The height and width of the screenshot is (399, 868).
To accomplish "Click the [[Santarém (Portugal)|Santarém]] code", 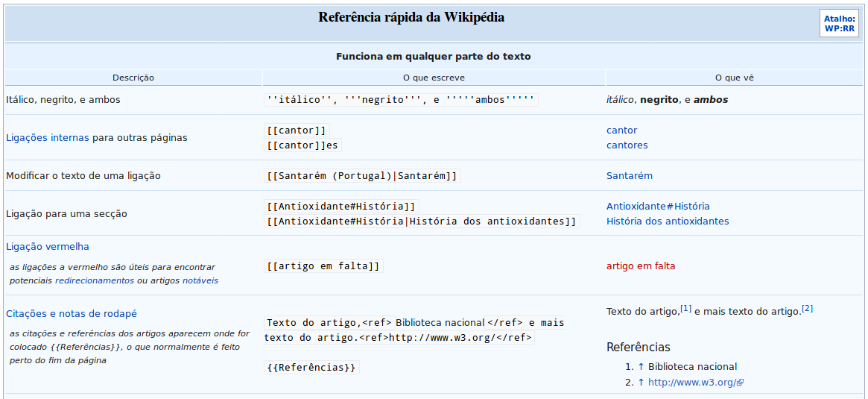I will [x=362, y=176].
